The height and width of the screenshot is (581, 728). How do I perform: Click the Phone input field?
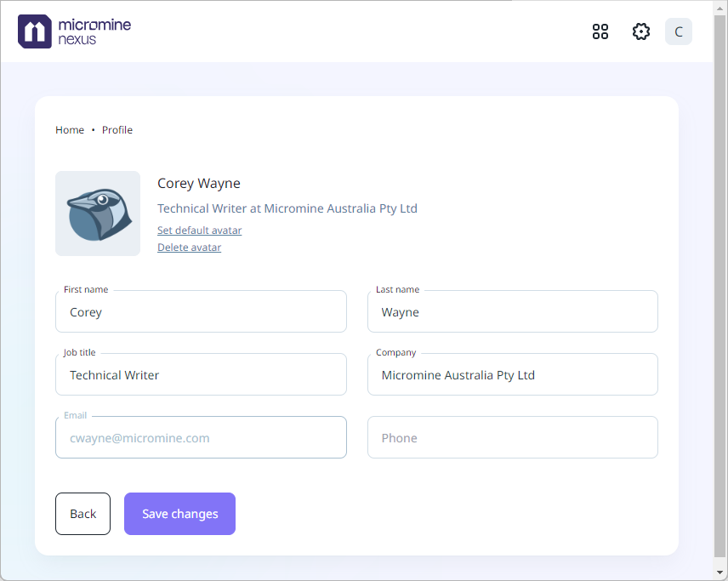point(512,438)
